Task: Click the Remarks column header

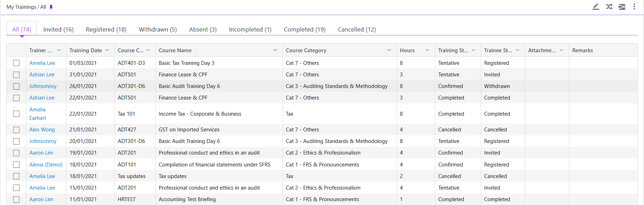Action: point(582,50)
